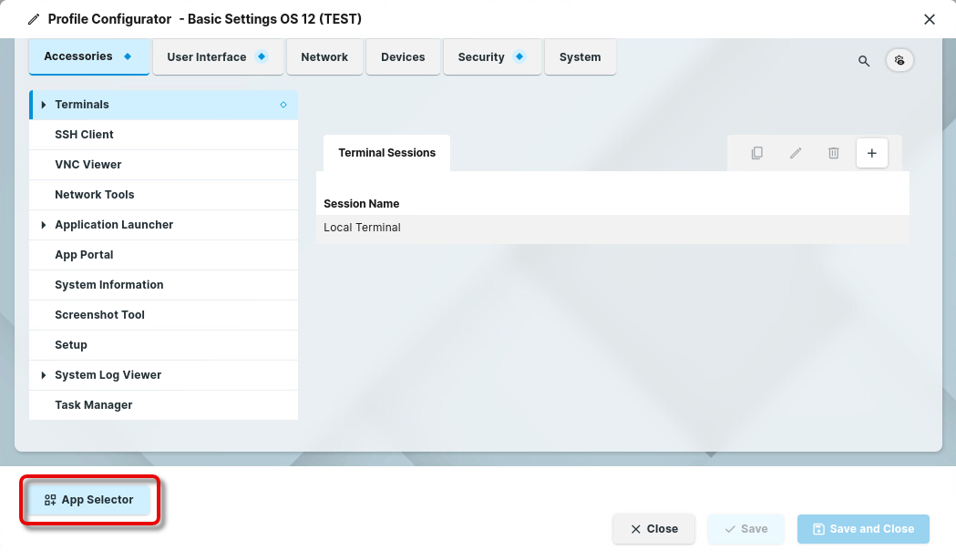This screenshot has width=956, height=560.
Task: Open Task Manager settings in sidebar
Action: pos(94,405)
